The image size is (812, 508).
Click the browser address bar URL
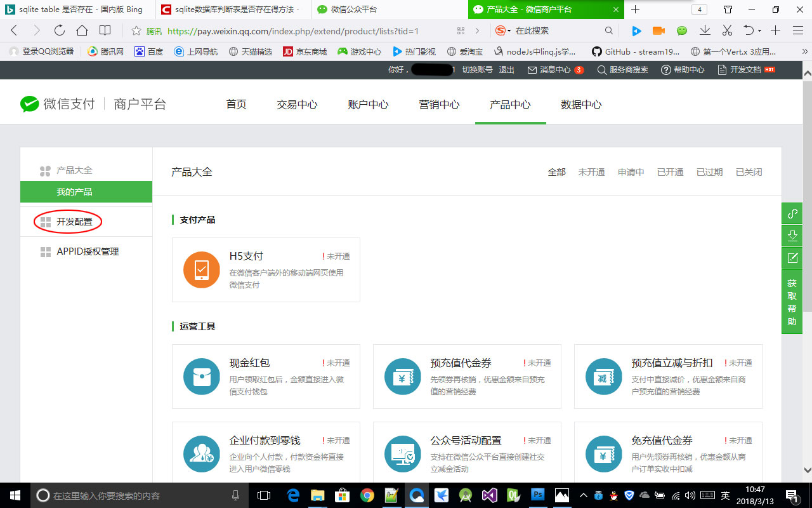(x=292, y=30)
